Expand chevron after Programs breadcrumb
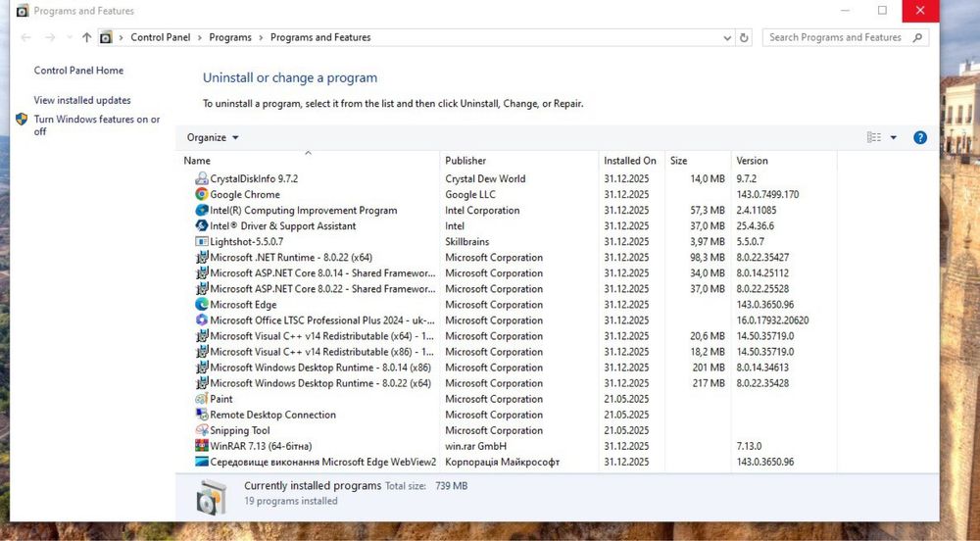Screen dimensions: 980x541 [x=261, y=37]
